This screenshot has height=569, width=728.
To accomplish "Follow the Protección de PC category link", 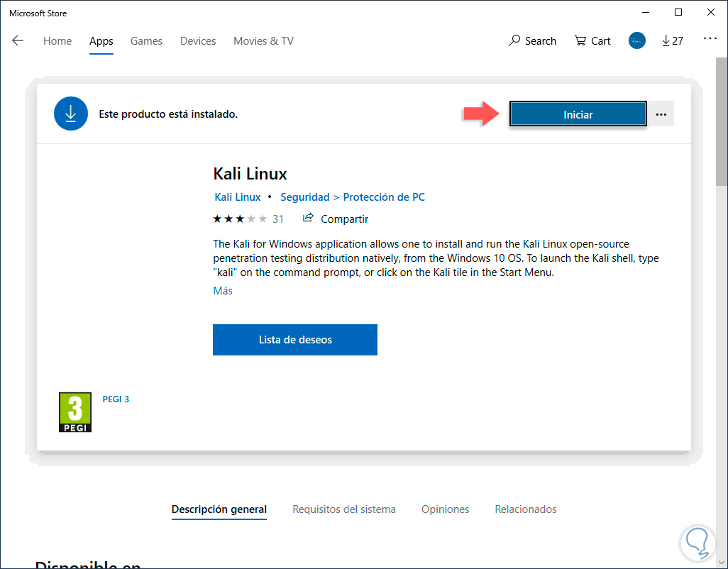I will tap(384, 197).
